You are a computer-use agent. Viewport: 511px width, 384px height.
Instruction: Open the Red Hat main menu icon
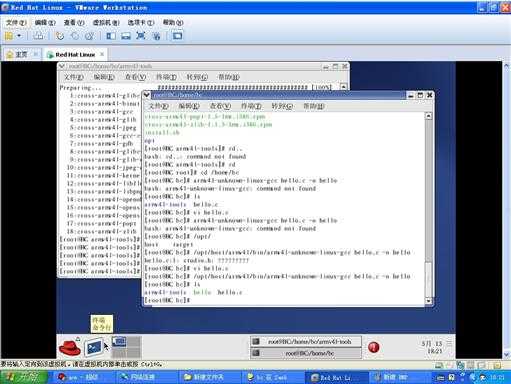click(70, 347)
